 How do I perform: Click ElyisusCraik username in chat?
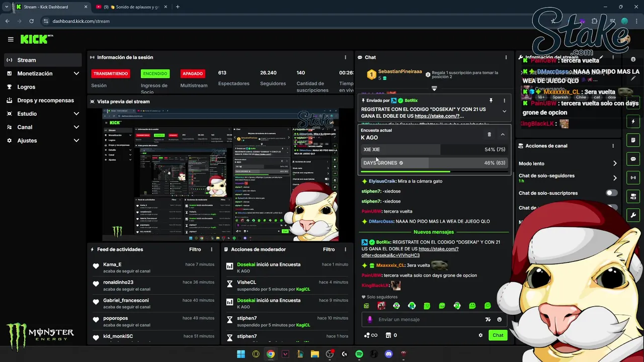pyautogui.click(x=382, y=181)
